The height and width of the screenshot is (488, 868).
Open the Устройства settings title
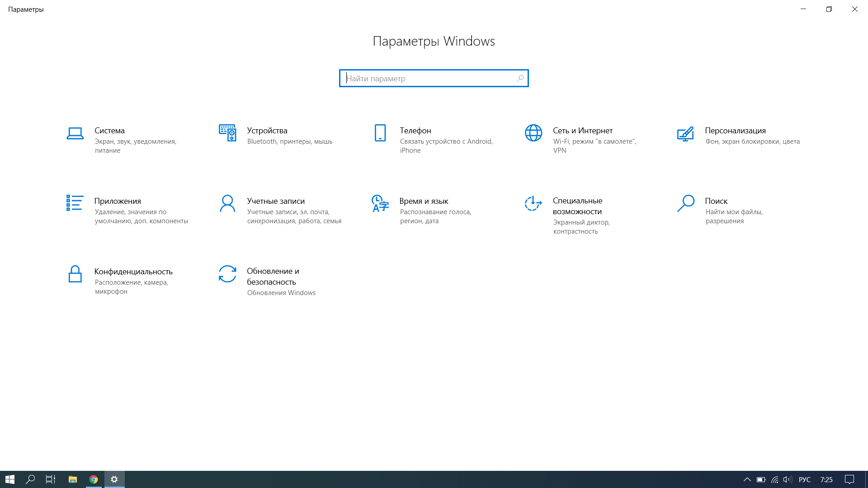coord(267,131)
